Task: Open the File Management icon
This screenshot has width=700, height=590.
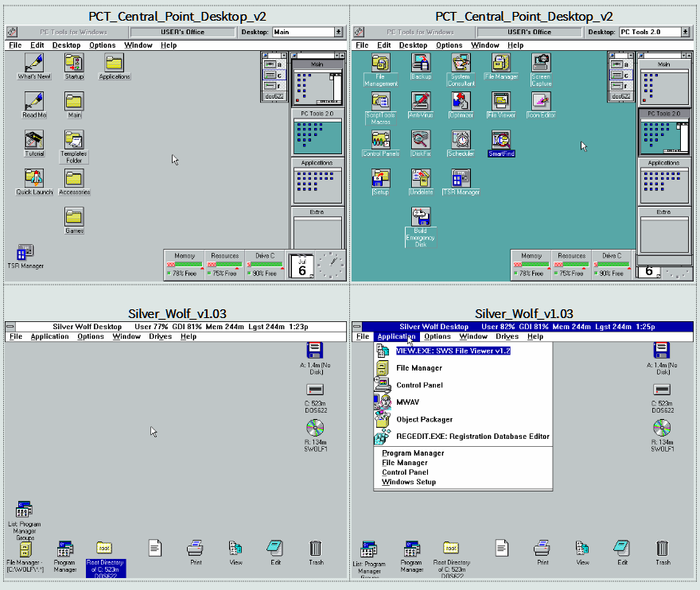Action: click(380, 70)
